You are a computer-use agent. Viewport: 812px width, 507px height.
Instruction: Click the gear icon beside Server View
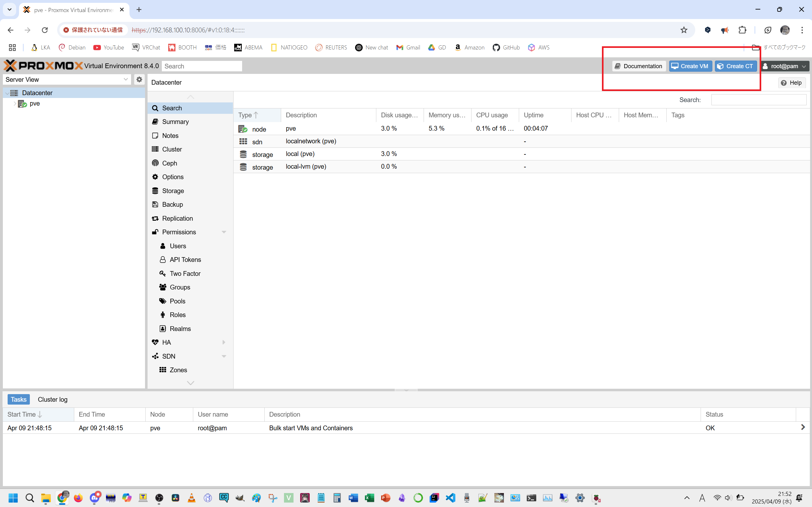click(x=139, y=80)
